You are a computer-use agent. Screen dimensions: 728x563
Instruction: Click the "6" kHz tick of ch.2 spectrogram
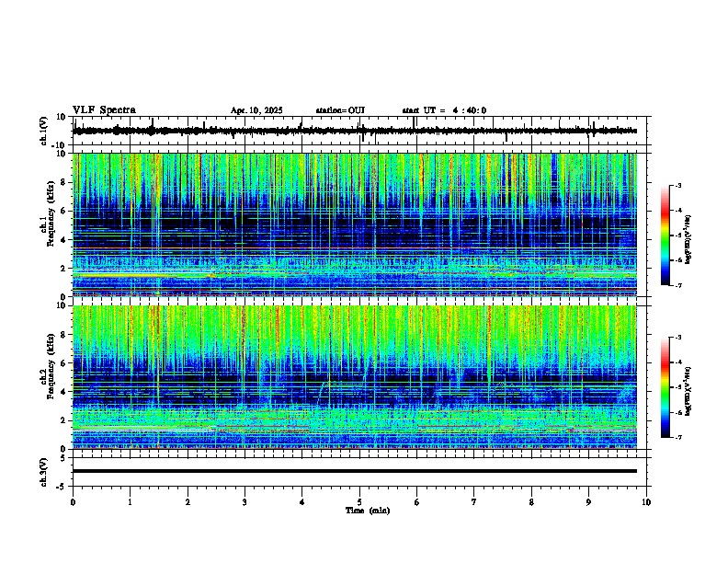tap(64, 363)
